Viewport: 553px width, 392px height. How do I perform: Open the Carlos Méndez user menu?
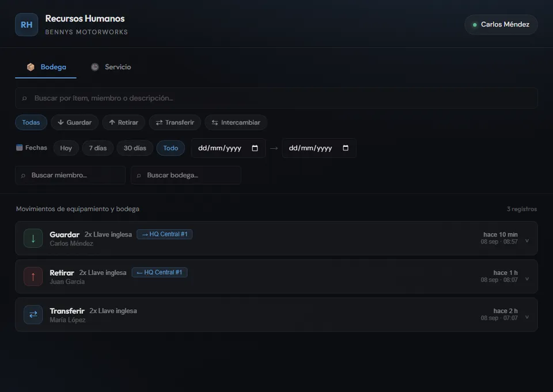pos(501,25)
